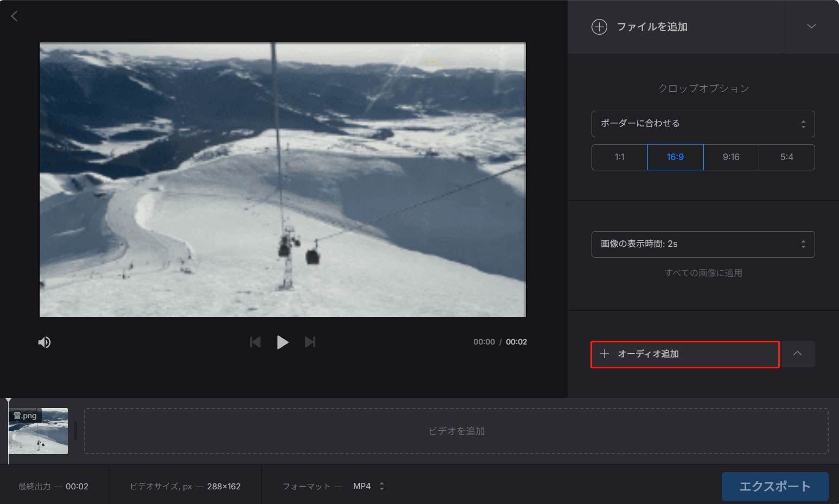Open the 画像の表示時間 duration dropdown
The height and width of the screenshot is (504, 839).
point(703,244)
